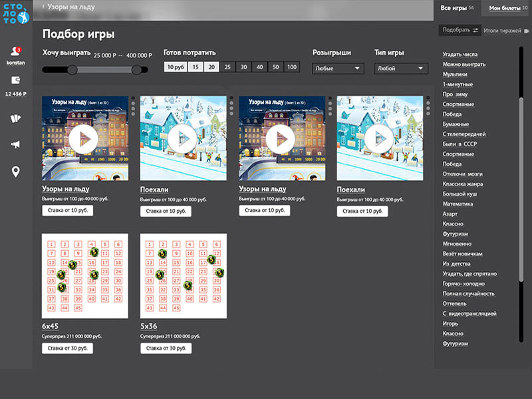The height and width of the screenshot is (399, 532).
Task: Toggle the 25 spending amount
Action: click(x=227, y=67)
